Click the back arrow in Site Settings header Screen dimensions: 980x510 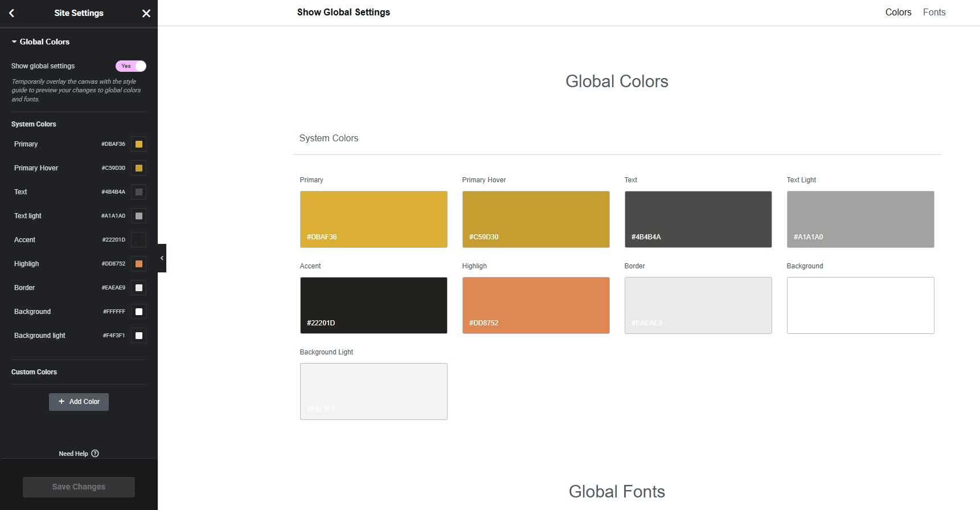click(11, 13)
